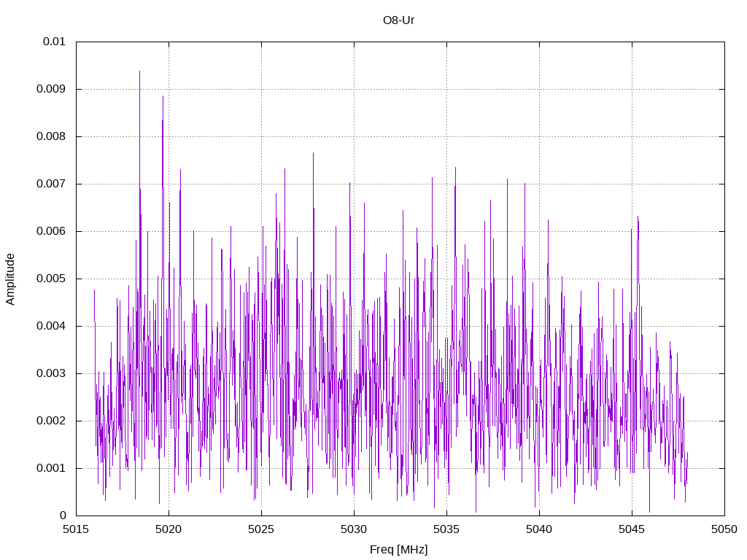Click x-axis tick label 5025

[x=261, y=529]
